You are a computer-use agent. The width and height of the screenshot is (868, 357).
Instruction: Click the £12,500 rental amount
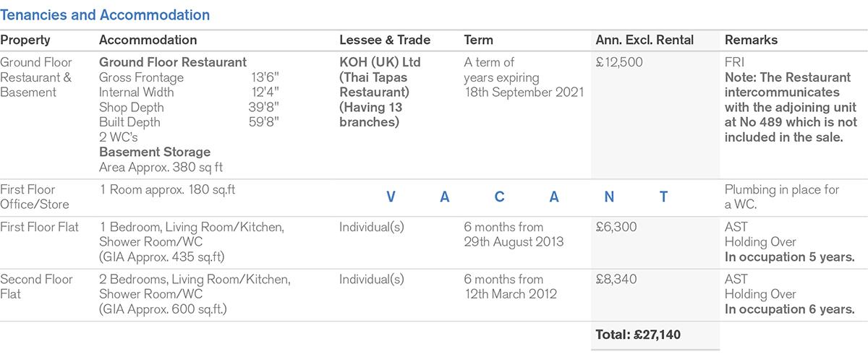tap(619, 63)
